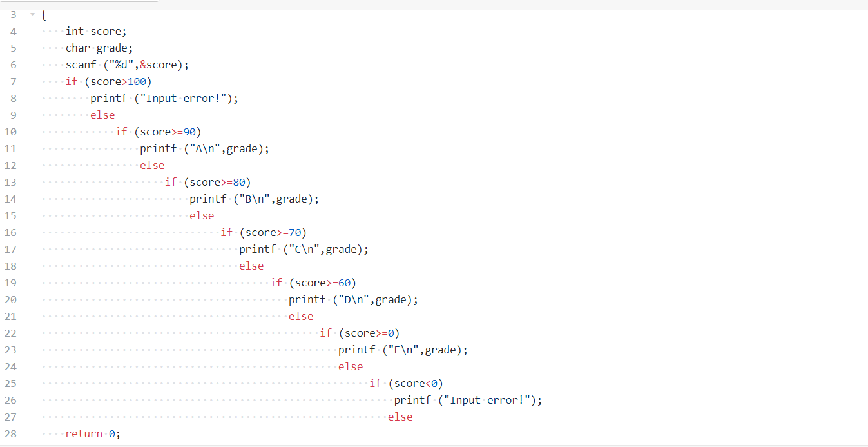Click the 'else' keyword on line 27
The image size is (868, 447).
pyautogui.click(x=400, y=417)
